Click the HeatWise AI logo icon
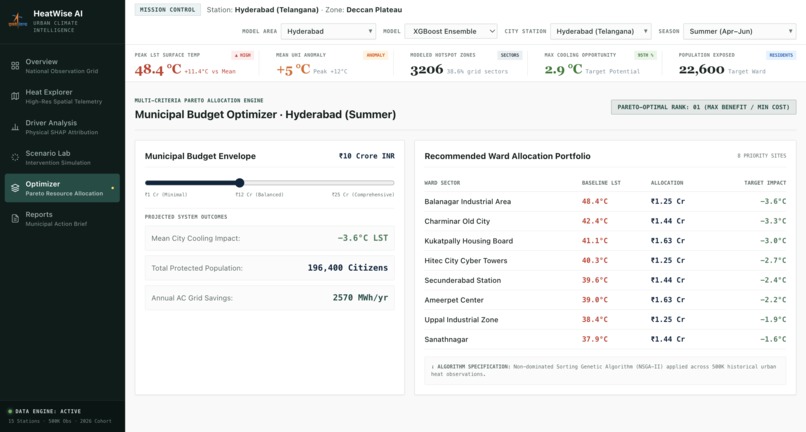The height and width of the screenshot is (432, 806). tap(17, 21)
